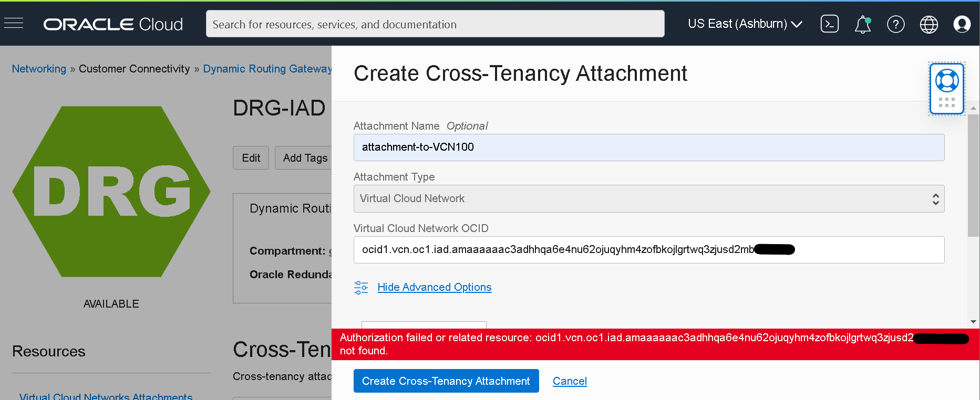Image resolution: width=980 pixels, height=400 pixels.
Task: Open the language globe icon
Action: 929,24
